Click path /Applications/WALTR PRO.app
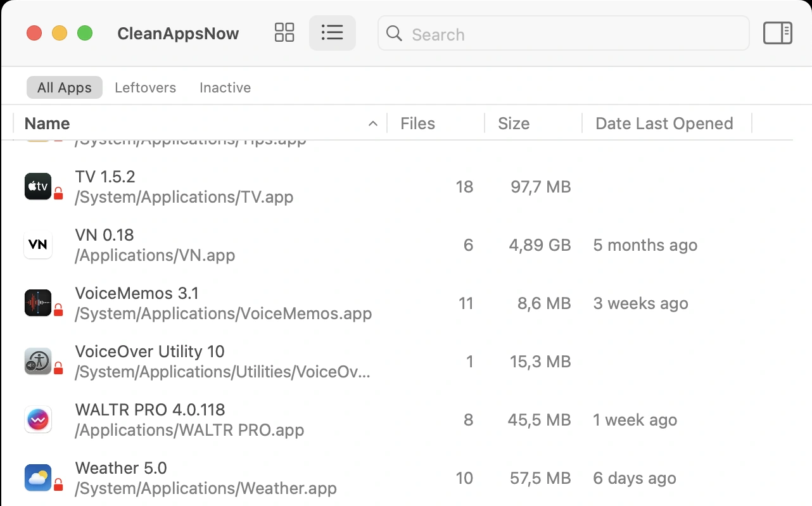This screenshot has height=506, width=812. coord(189,430)
